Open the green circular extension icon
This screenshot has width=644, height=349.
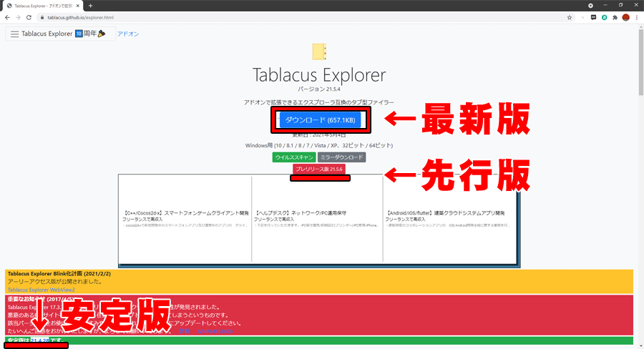pyautogui.click(x=604, y=18)
